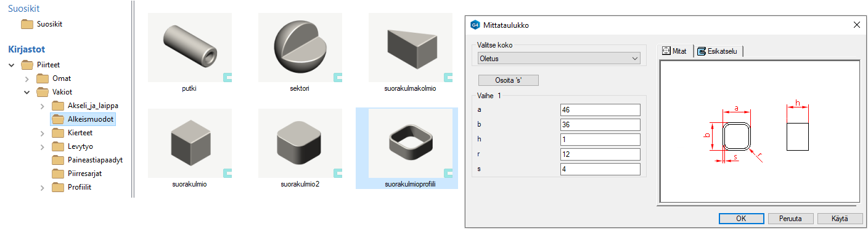Expand the Profiilit folder node
Image resolution: width=868 pixels, height=231 pixels.
[x=42, y=187]
